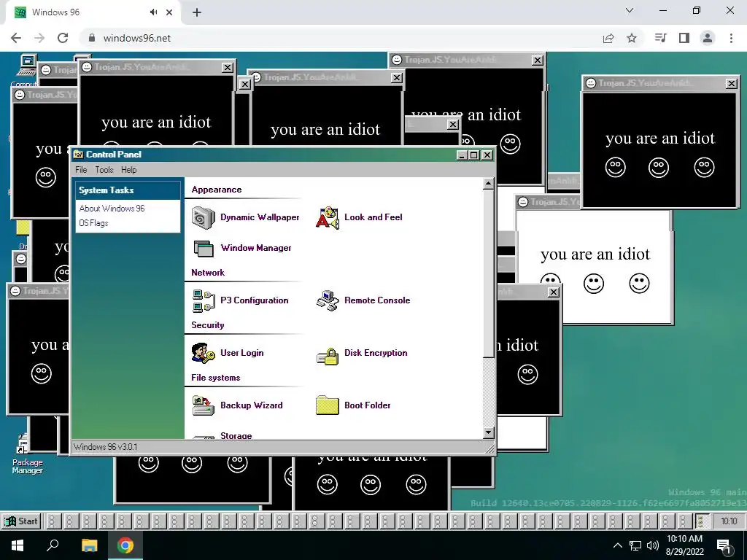Open OS Flags link
The height and width of the screenshot is (560, 747).
pos(93,223)
